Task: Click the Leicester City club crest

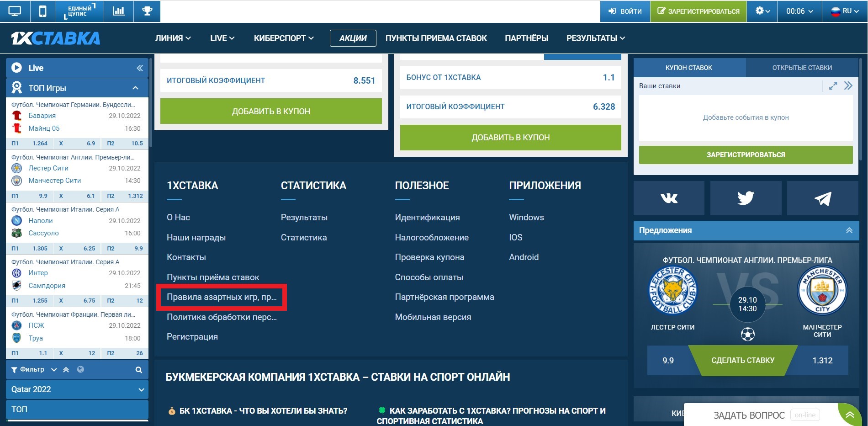Action: click(x=672, y=291)
